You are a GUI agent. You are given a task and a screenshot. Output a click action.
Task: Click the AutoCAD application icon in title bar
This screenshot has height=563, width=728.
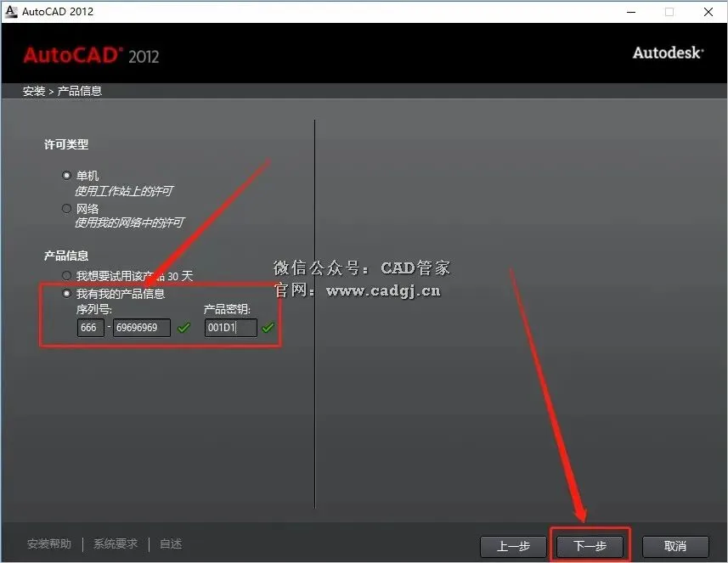tap(11, 12)
